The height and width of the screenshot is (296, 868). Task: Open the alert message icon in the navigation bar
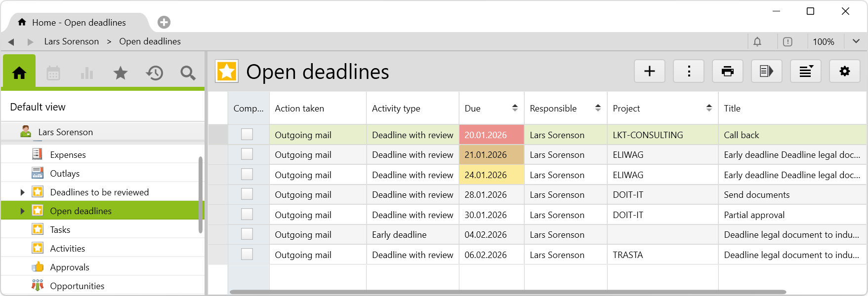coord(787,42)
